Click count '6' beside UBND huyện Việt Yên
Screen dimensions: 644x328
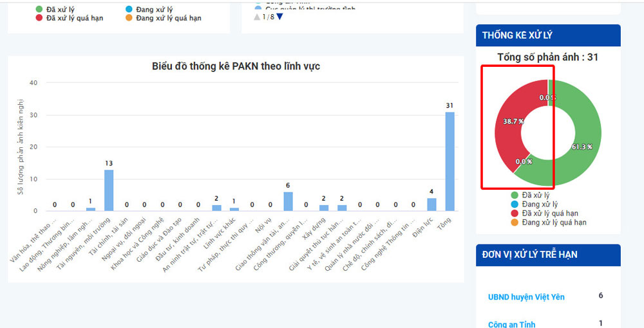[x=601, y=296]
